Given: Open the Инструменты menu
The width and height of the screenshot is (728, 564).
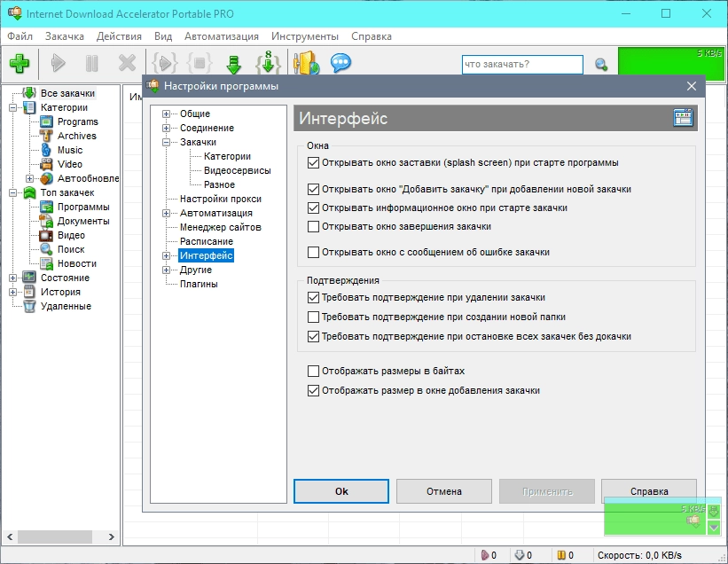Looking at the screenshot, I should [305, 36].
